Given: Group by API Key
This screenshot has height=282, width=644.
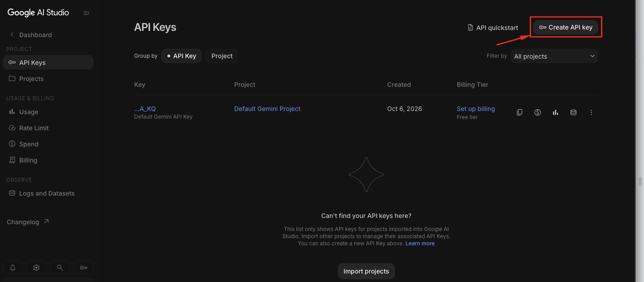Looking at the screenshot, I should pyautogui.click(x=182, y=56).
